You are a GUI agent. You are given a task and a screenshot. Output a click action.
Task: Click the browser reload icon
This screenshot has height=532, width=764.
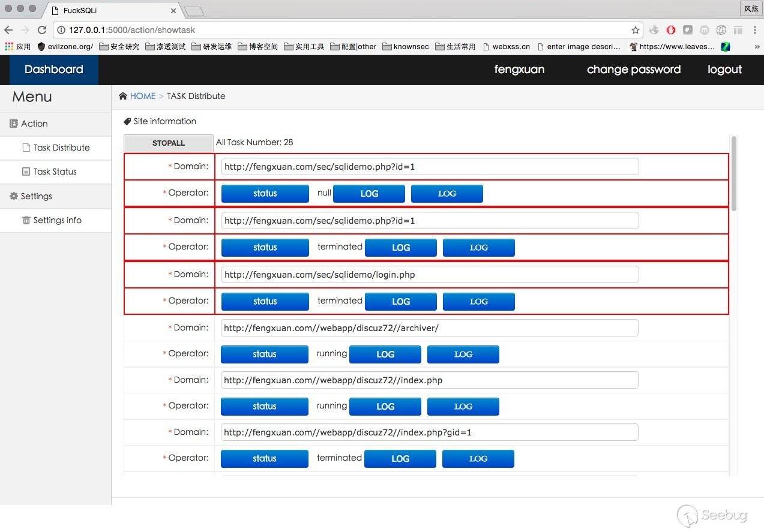point(42,30)
